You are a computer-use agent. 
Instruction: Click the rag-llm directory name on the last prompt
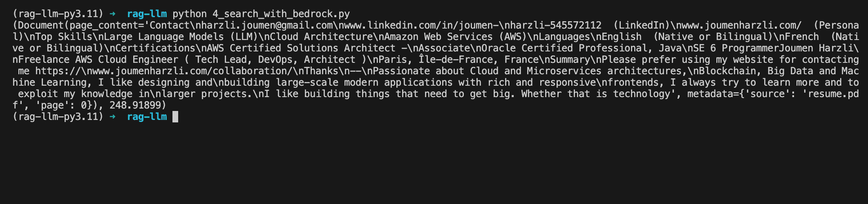tap(147, 117)
